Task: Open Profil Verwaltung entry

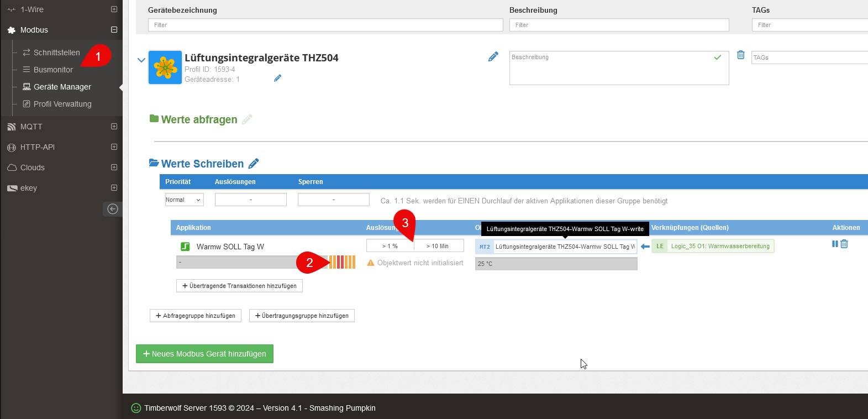Action: [62, 104]
